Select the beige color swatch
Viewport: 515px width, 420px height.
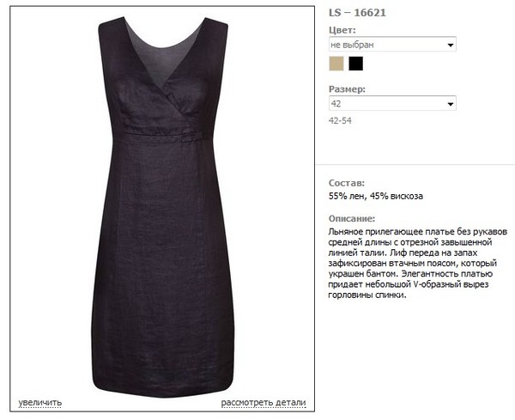[336, 64]
